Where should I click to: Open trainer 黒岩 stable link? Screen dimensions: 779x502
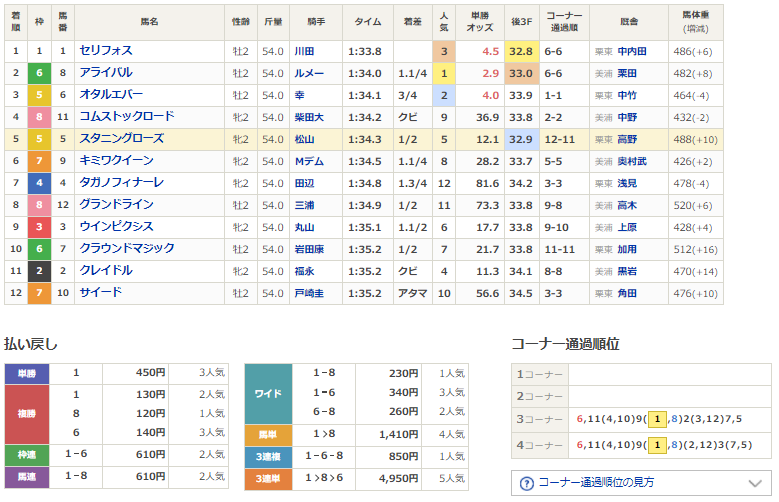627,271
